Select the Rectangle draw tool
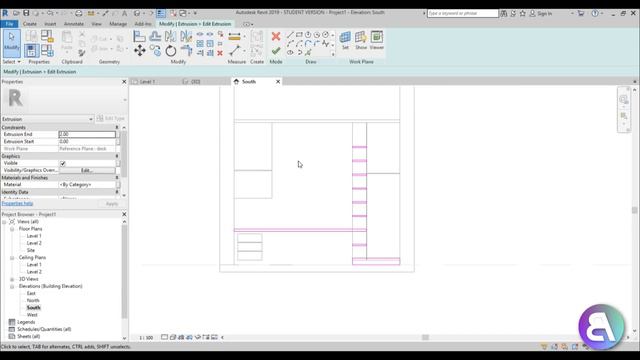The height and width of the screenshot is (360, 640). (x=299, y=35)
